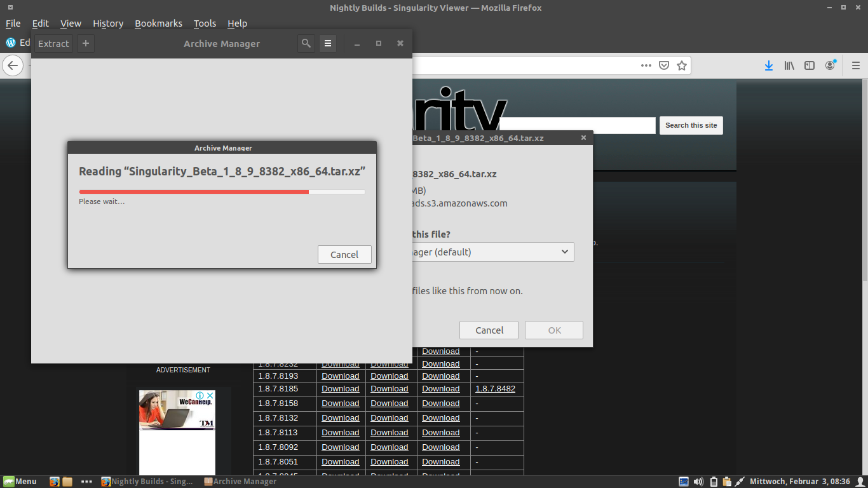This screenshot has height=488, width=868.
Task: Cancel reading the Singularity archive
Action: point(344,254)
